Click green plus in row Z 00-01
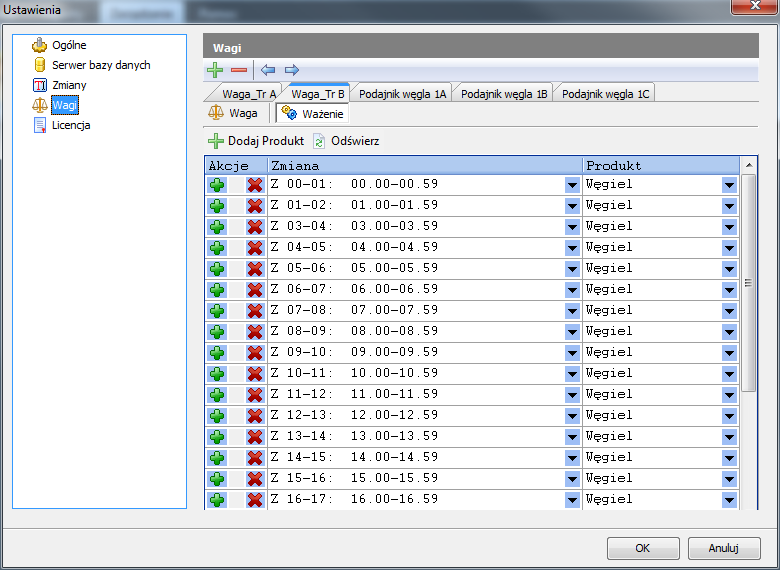This screenshot has width=780, height=570. click(218, 184)
